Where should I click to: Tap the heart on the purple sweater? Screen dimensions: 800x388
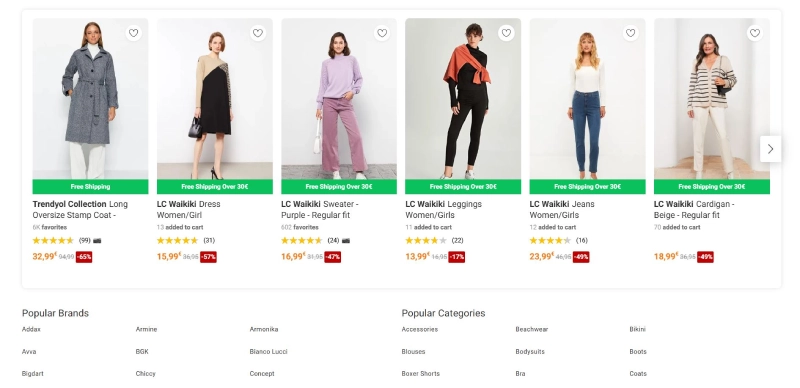(x=382, y=33)
